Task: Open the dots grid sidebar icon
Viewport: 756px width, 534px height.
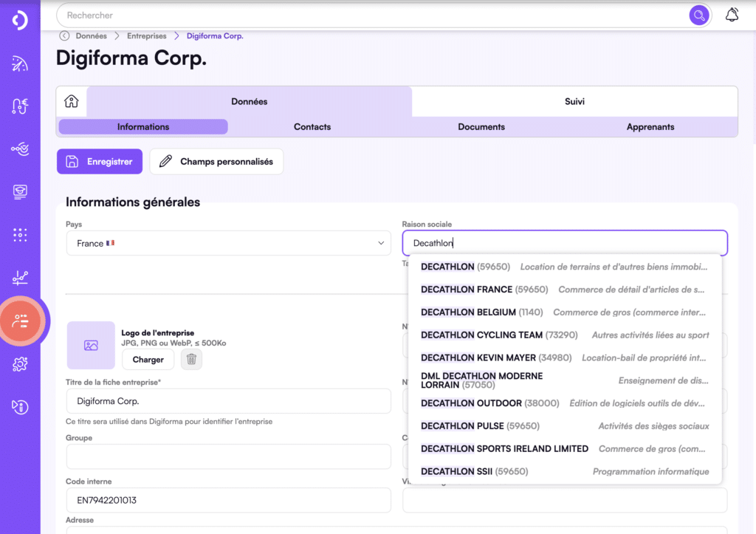Action: (x=20, y=234)
